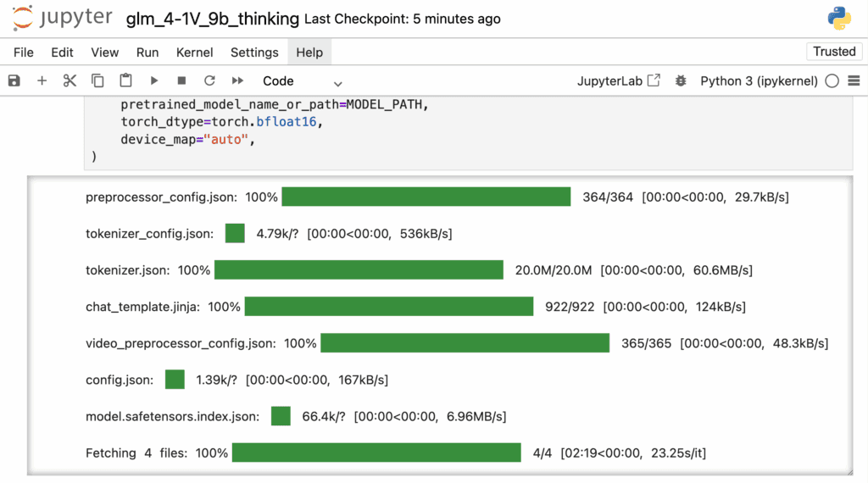Viewport: 868px width, 483px height.
Task: Insert a new cell with the plus icon
Action: (x=42, y=80)
